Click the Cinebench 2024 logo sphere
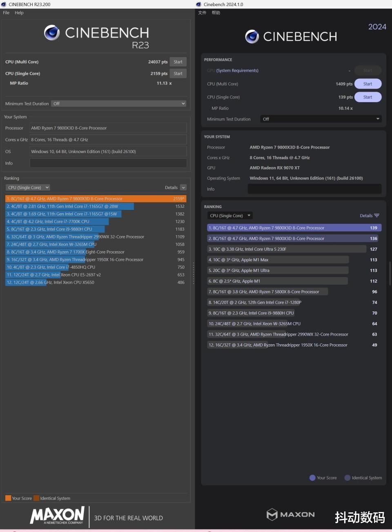The image size is (392, 532). [x=252, y=37]
